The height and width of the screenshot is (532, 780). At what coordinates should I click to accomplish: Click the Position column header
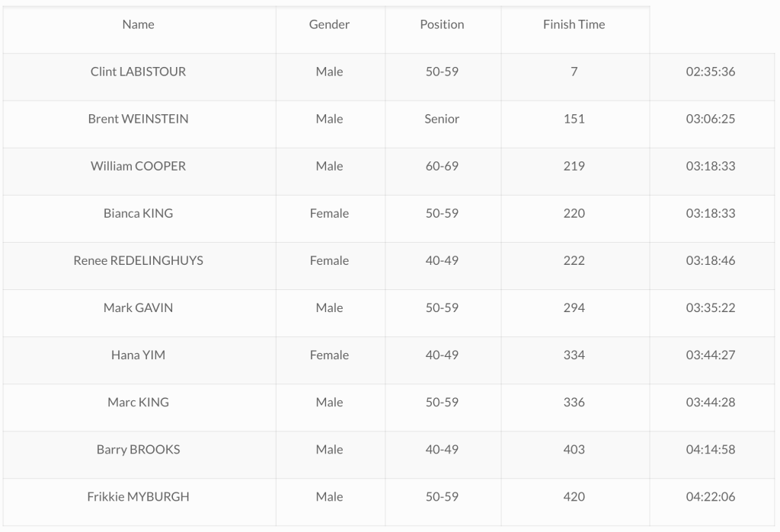pos(442,24)
